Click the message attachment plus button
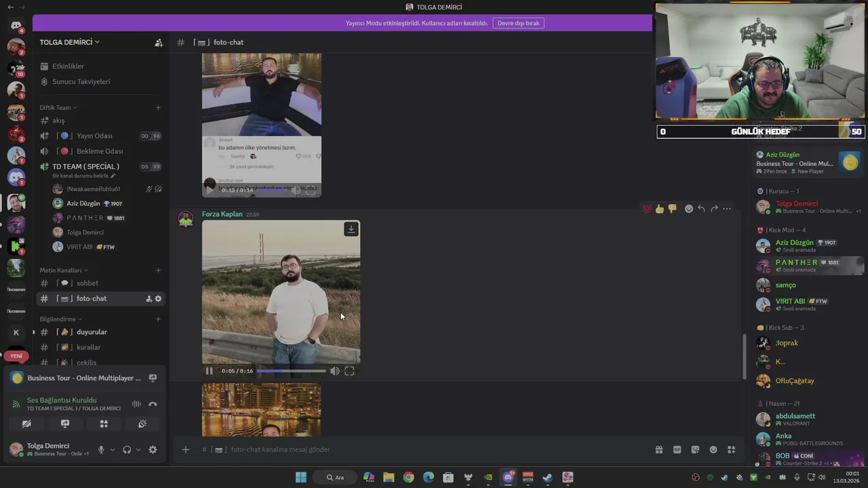Screen dimensions: 868x488 (185, 449)
